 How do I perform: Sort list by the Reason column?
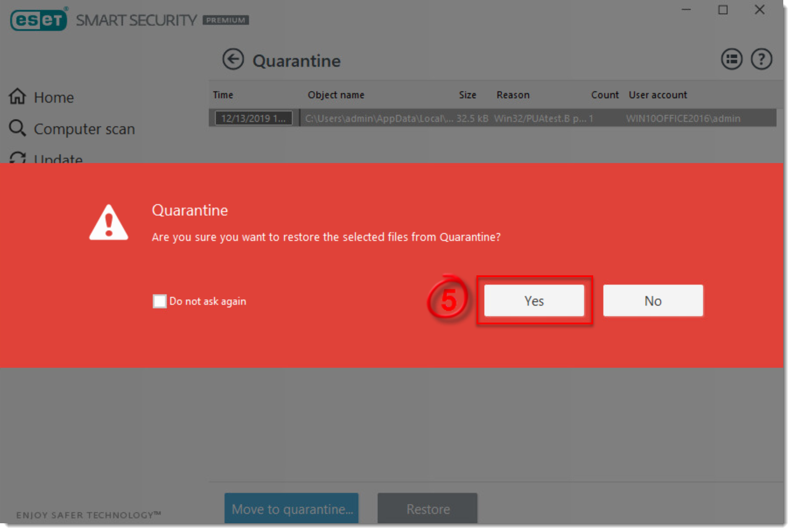(513, 94)
